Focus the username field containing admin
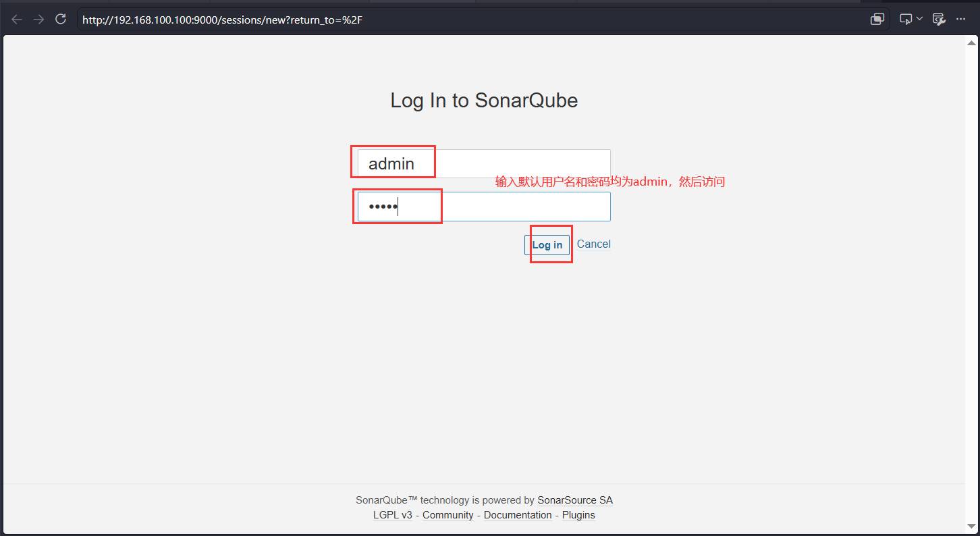Screen dimensions: 980x536 point(484,163)
